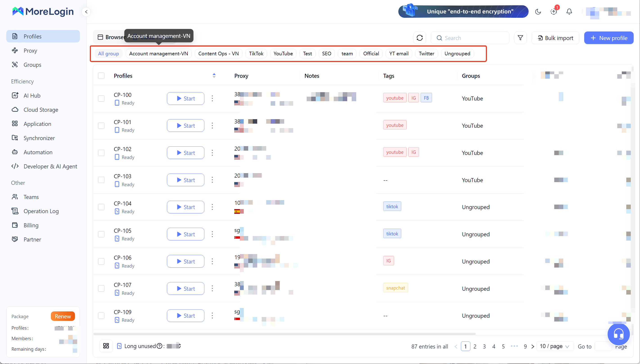Open more options for CP-107

coord(212,288)
